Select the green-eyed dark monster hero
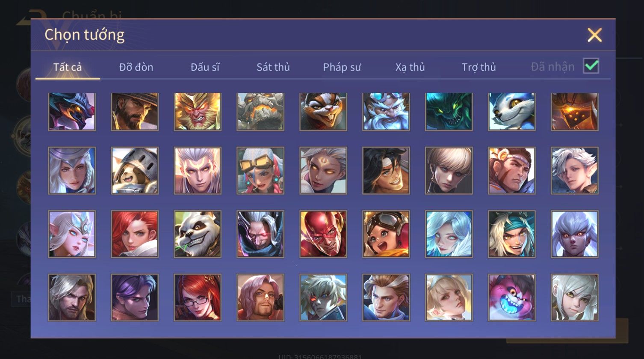Viewport: 644px width, 359px height. [x=449, y=112]
